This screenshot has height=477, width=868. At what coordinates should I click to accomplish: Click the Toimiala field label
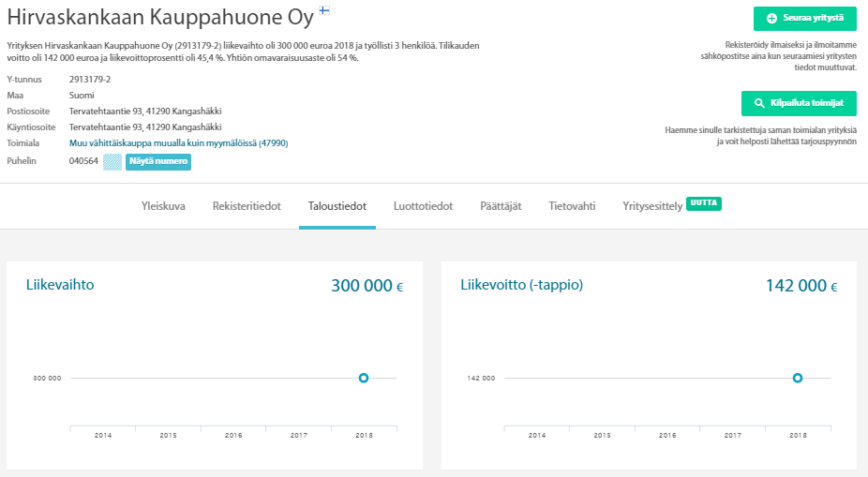[x=22, y=143]
